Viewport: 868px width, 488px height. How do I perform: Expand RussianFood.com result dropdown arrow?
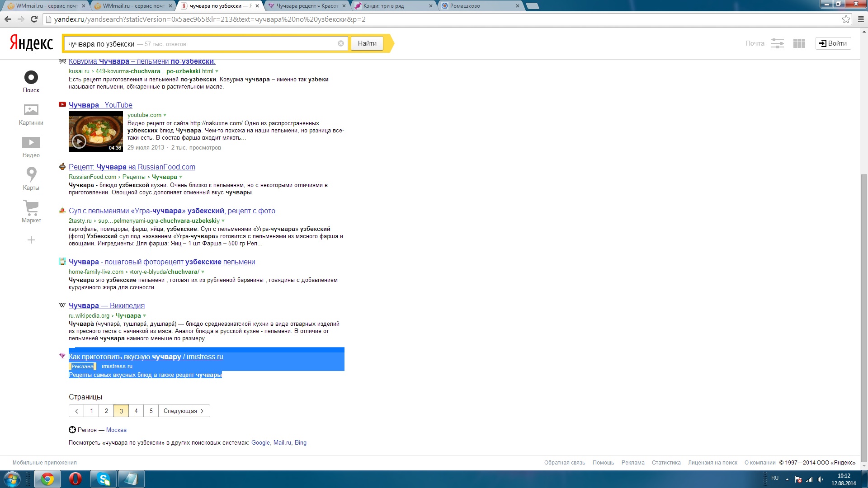click(x=181, y=177)
